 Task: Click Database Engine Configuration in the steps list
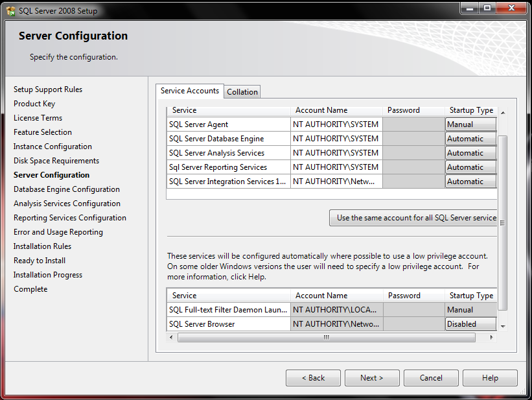(x=67, y=189)
